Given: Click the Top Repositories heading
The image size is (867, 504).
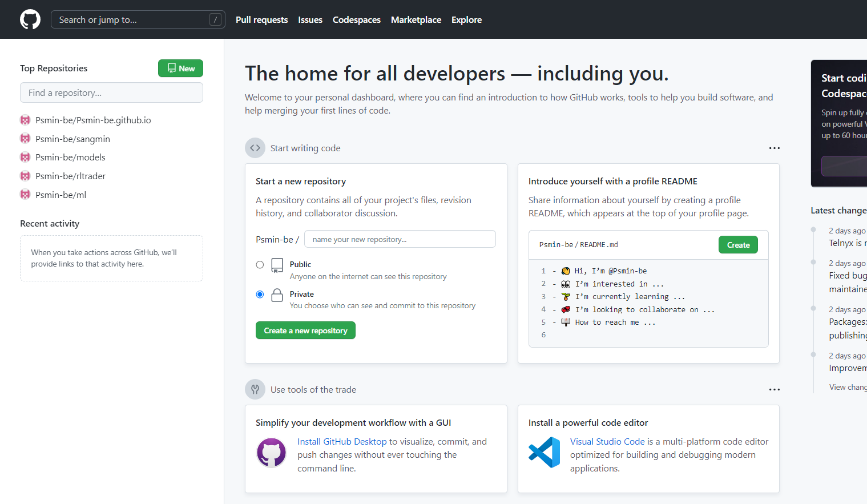Looking at the screenshot, I should point(54,68).
